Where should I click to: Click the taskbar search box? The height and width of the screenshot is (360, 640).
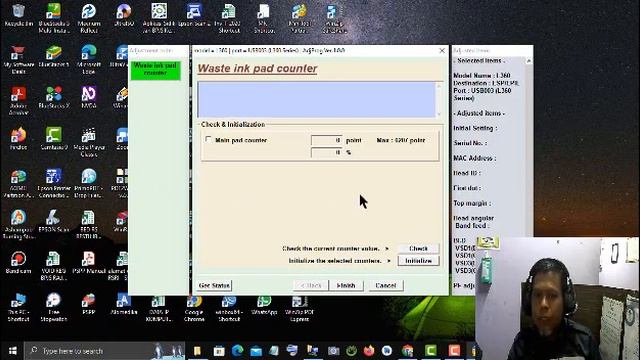click(x=104, y=351)
